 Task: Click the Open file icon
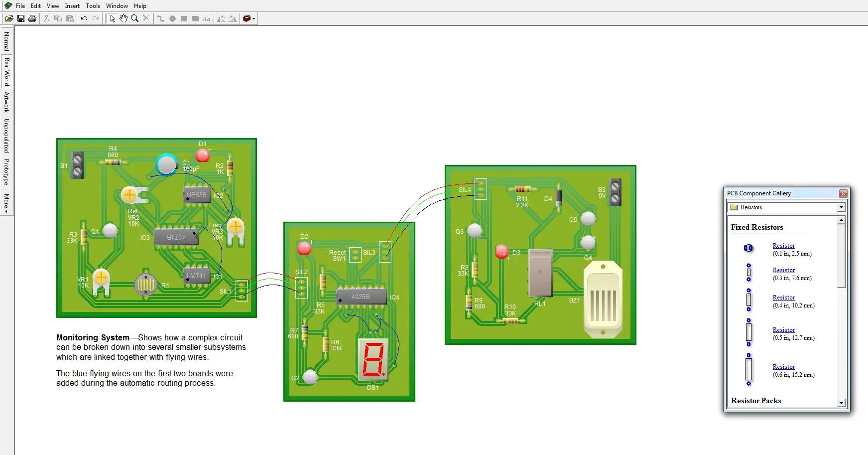point(9,18)
